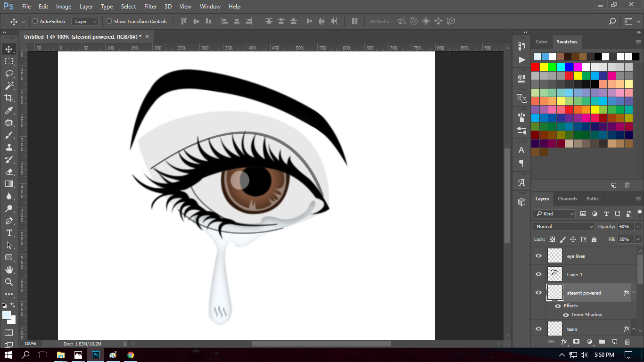Select the Healing Brush tool
This screenshot has height=362, width=644.
9,123
